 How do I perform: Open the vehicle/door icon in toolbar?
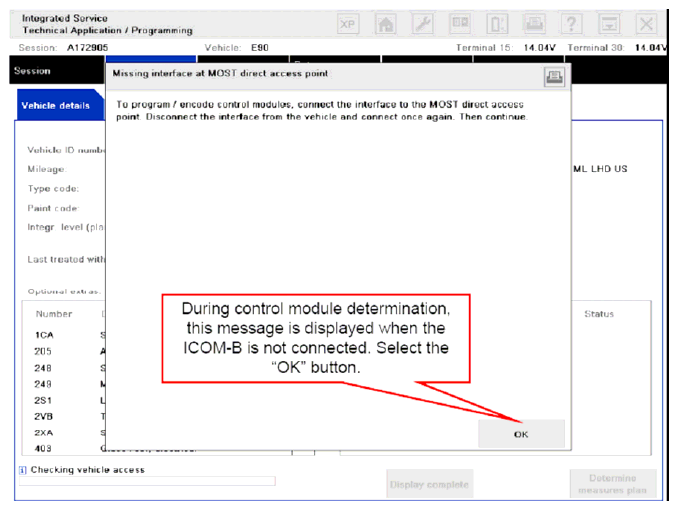tap(497, 24)
